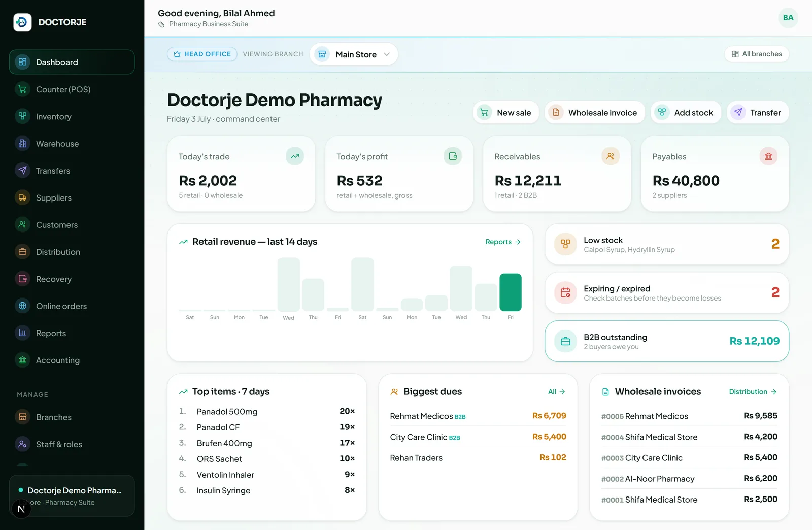Open the Distribution link in Wholesale invoices
This screenshot has width=812, height=530.
tap(753, 392)
